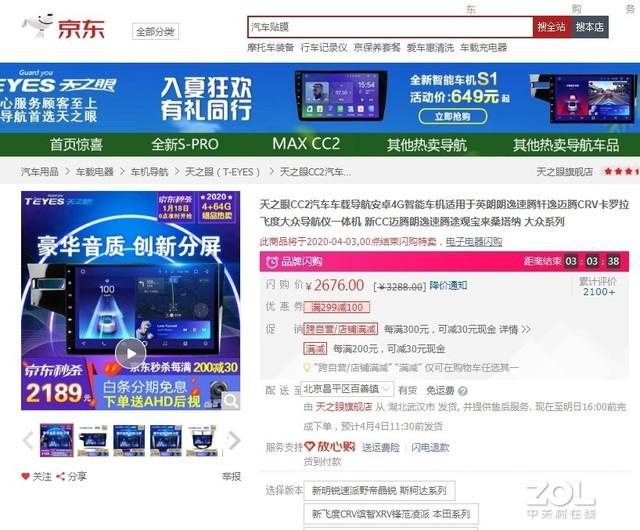Open free shipping help question mark
Viewport: 640px width, 530px height.
click(462, 391)
